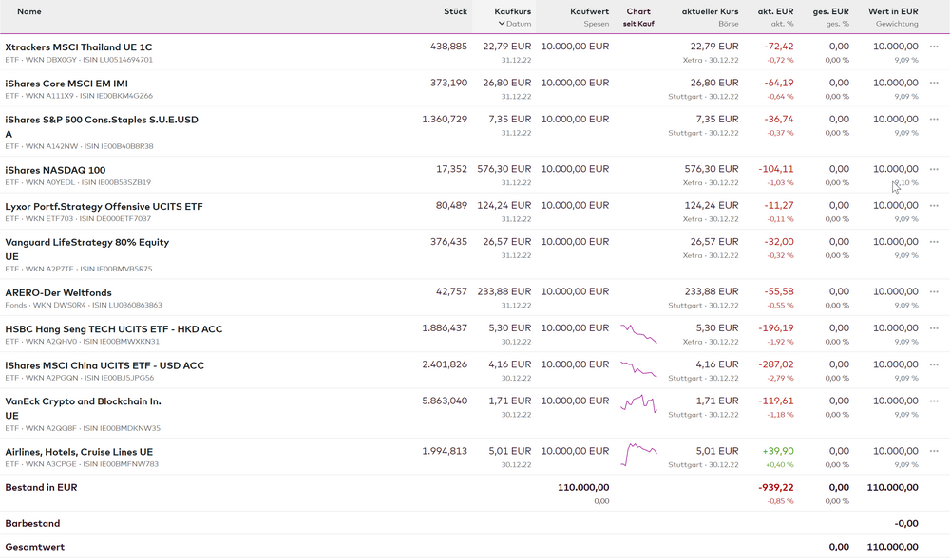Open three-dot menu for Xtrackers MSCI Thailand
The height and width of the screenshot is (560, 950).
[934, 47]
